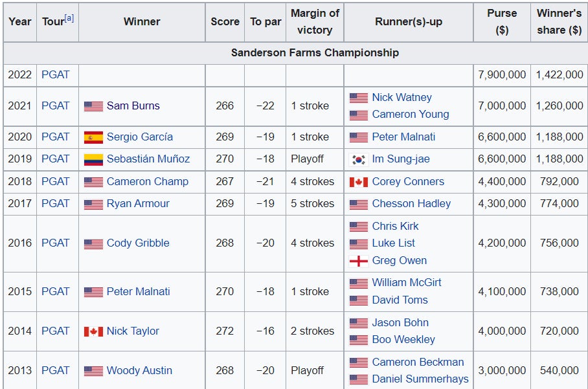
Task: Open the Sam Burns player link
Action: coord(133,106)
